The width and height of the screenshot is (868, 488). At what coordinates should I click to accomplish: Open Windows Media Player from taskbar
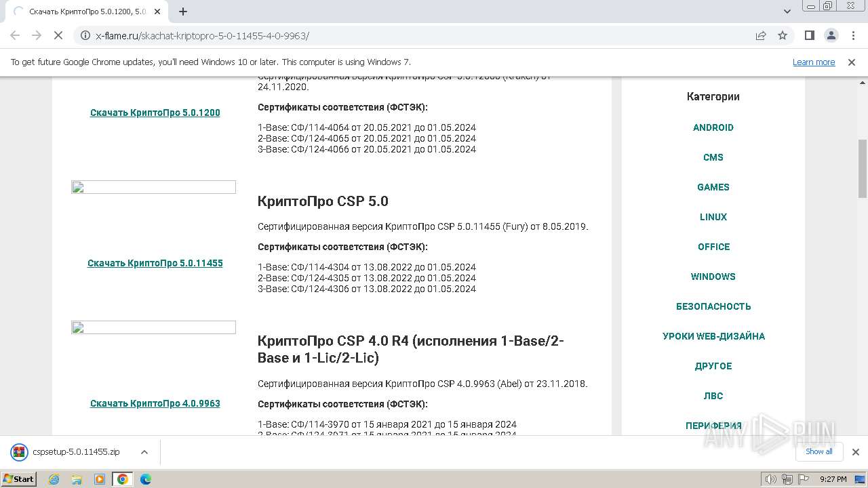click(x=100, y=479)
